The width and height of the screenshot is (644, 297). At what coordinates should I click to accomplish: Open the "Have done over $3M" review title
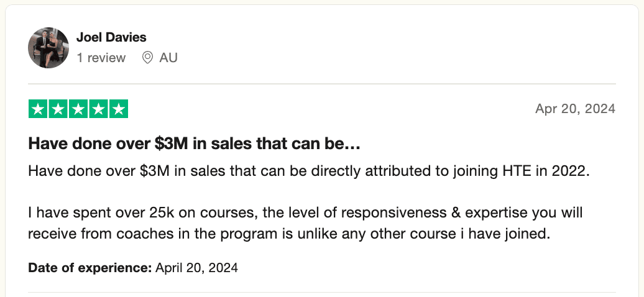tap(195, 144)
